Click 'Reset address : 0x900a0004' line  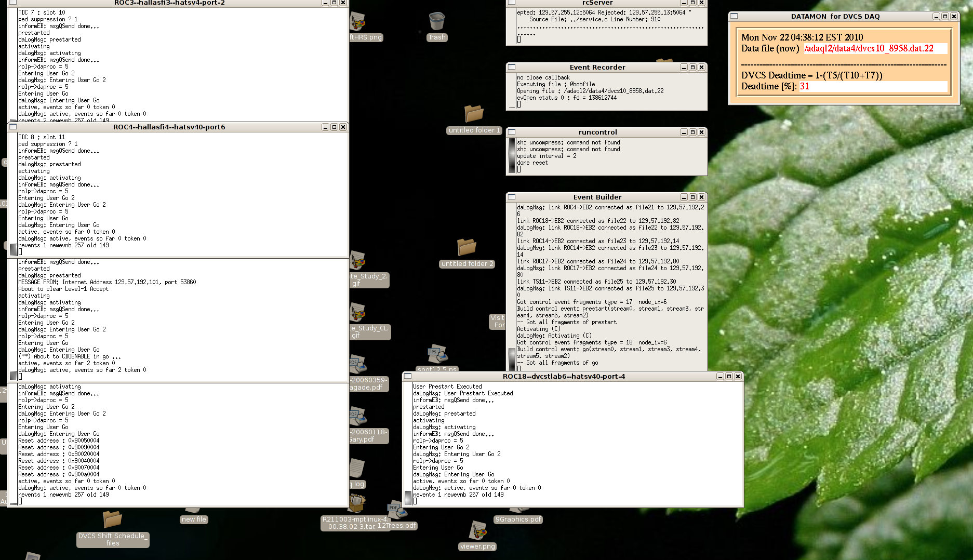coord(59,474)
